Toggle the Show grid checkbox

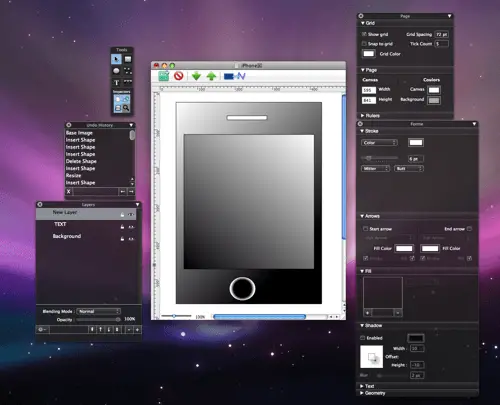(x=364, y=34)
